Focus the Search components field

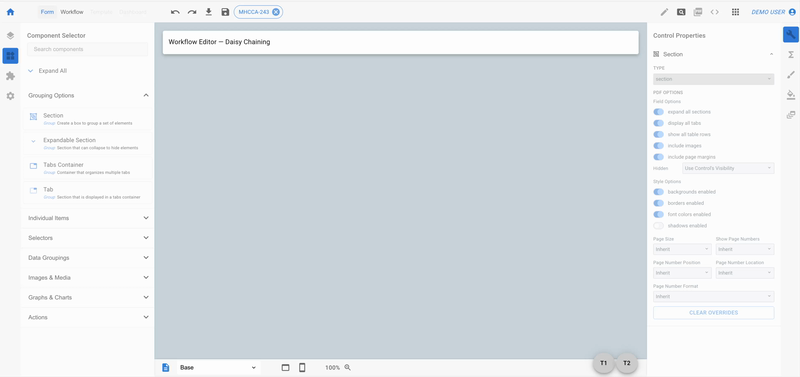click(87, 49)
